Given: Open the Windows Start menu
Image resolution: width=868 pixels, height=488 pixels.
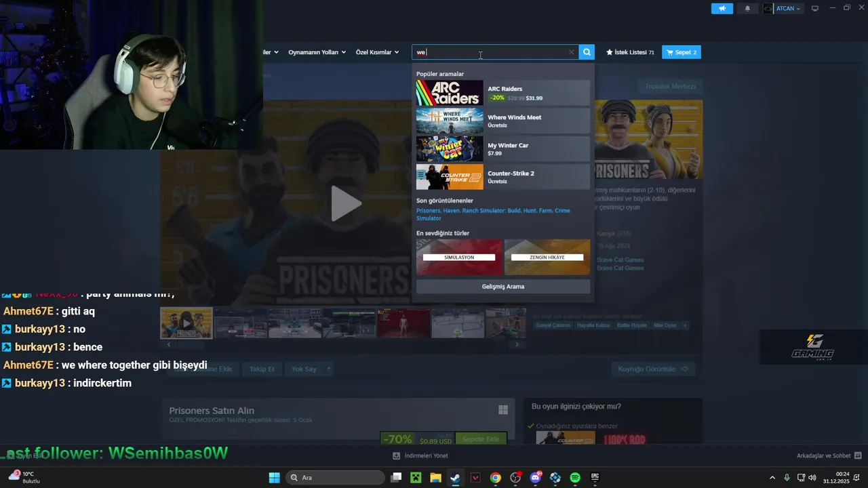Looking at the screenshot, I should pos(274,478).
